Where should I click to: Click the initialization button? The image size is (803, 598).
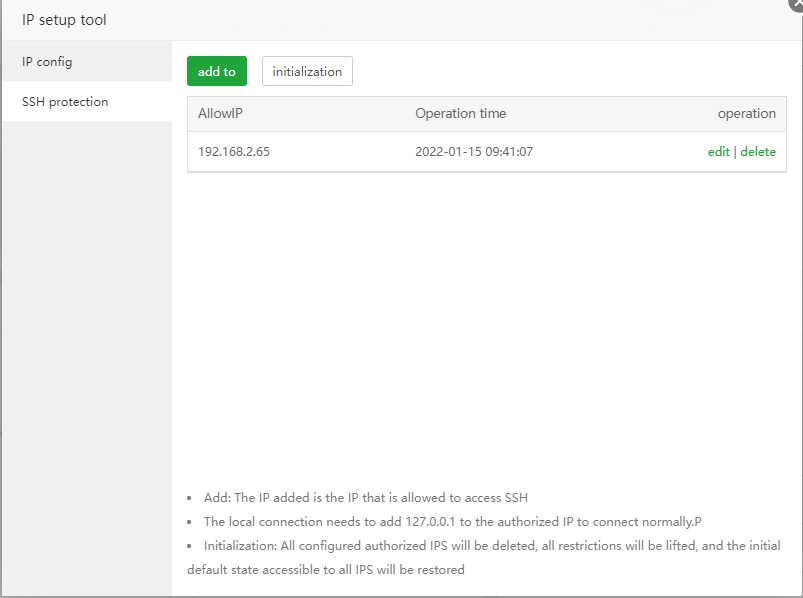(307, 72)
